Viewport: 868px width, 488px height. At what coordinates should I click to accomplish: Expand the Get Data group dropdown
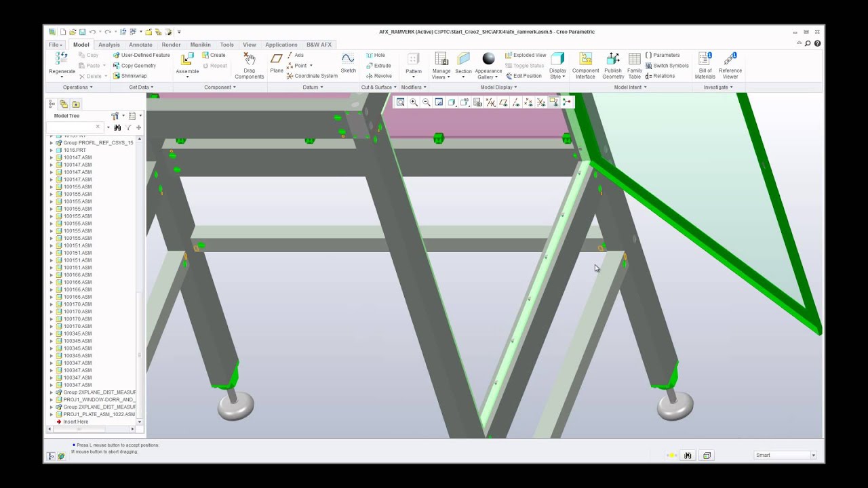[141, 87]
